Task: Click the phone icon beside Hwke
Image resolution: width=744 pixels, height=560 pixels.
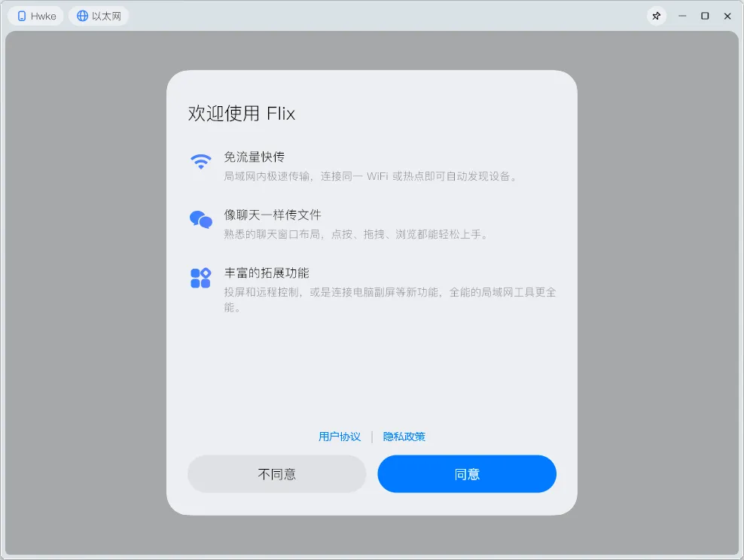Action: pos(21,16)
